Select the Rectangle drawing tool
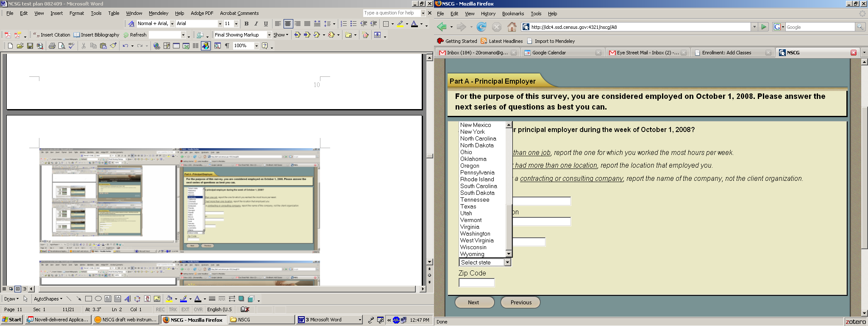The image size is (868, 326). coord(88,299)
